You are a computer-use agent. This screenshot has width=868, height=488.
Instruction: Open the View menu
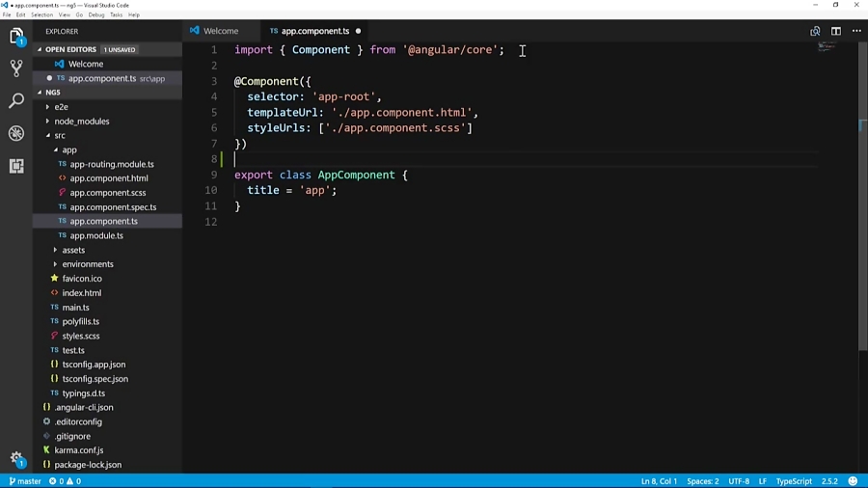(x=65, y=14)
